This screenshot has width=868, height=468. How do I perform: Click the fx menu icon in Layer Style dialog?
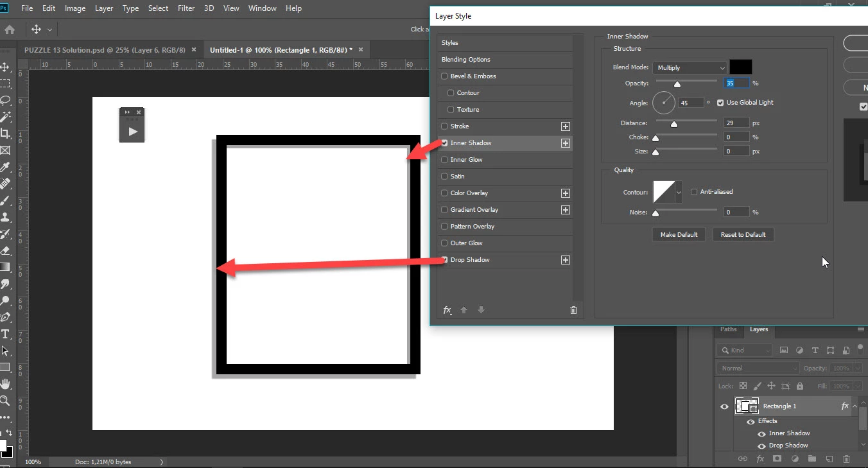[447, 310]
